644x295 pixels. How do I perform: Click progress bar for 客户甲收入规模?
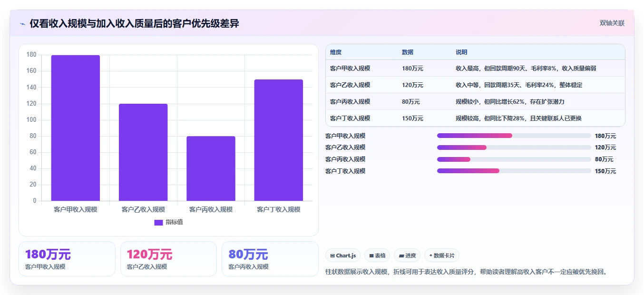pos(514,136)
